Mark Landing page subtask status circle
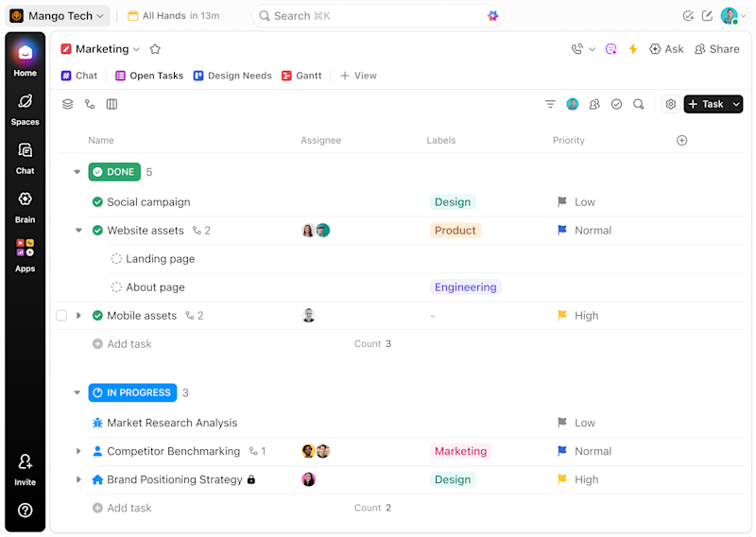The image size is (756, 537). (116, 259)
